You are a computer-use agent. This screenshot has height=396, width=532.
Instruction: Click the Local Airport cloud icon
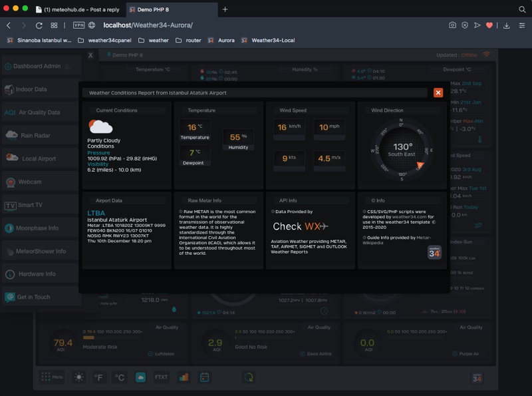[x=12, y=157]
